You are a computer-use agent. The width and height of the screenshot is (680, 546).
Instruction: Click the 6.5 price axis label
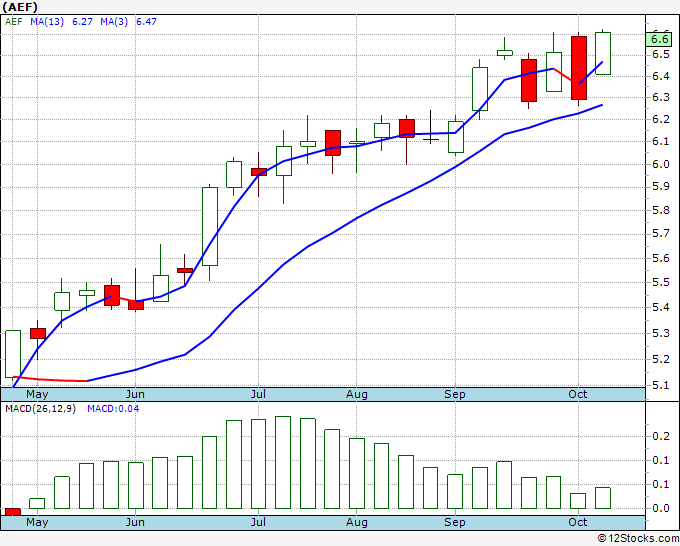tap(661, 54)
